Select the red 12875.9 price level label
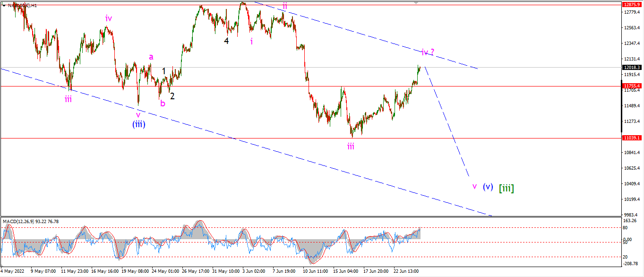The image size is (644, 277). tap(632, 4)
